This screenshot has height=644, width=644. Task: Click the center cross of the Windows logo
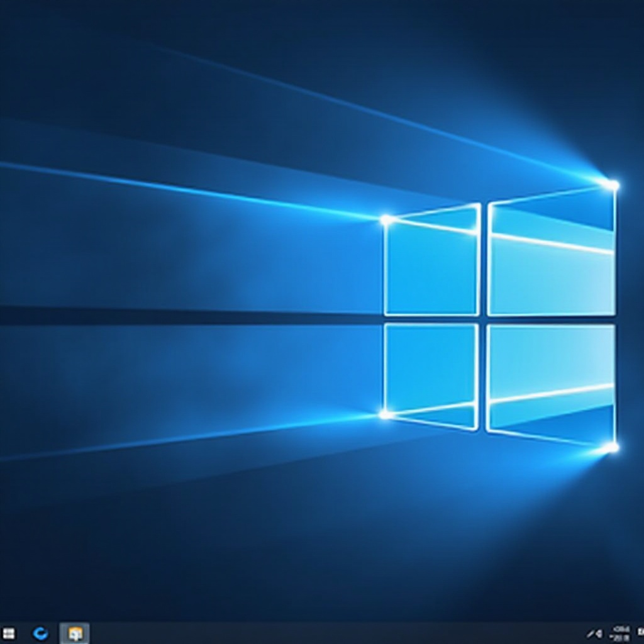point(483,319)
